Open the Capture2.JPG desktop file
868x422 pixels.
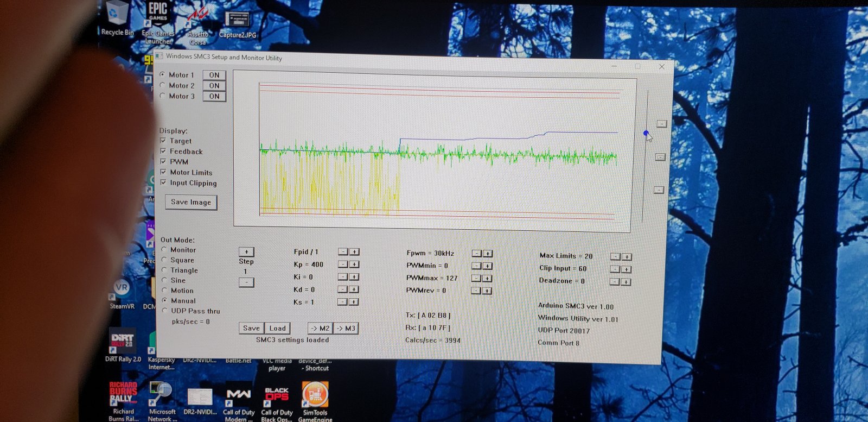coord(237,22)
